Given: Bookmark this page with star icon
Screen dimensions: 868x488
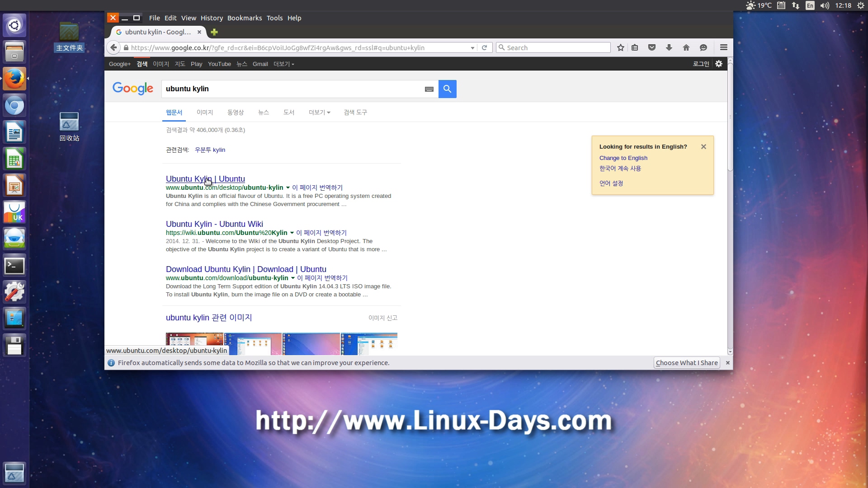Looking at the screenshot, I should (621, 47).
